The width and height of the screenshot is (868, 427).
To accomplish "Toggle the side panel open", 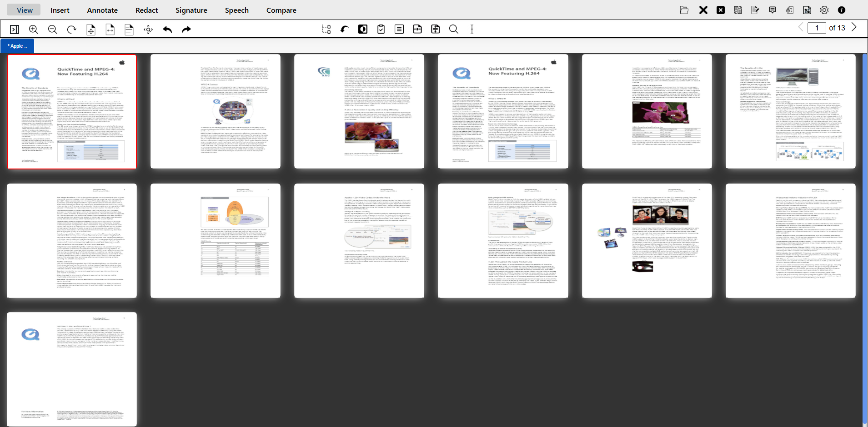I will (15, 29).
